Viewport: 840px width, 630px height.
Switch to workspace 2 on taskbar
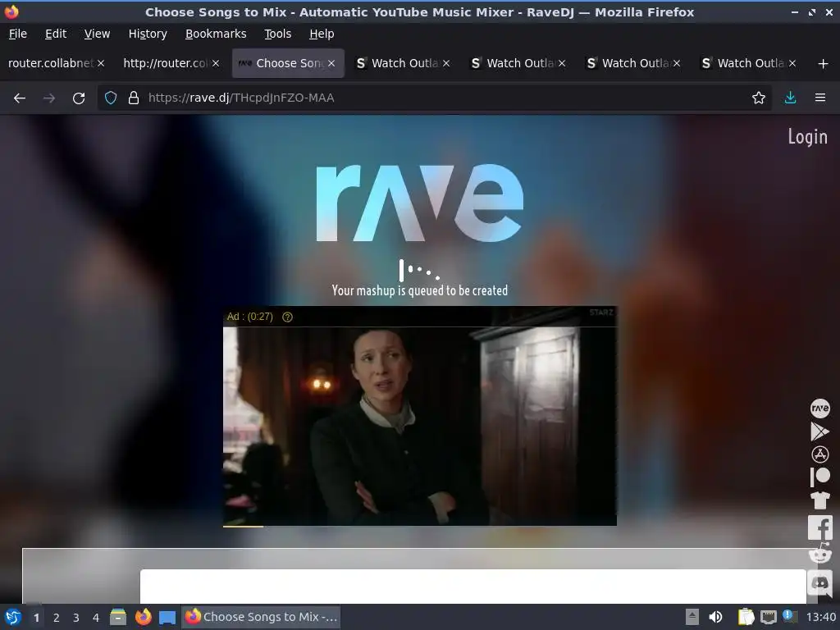pos(57,618)
